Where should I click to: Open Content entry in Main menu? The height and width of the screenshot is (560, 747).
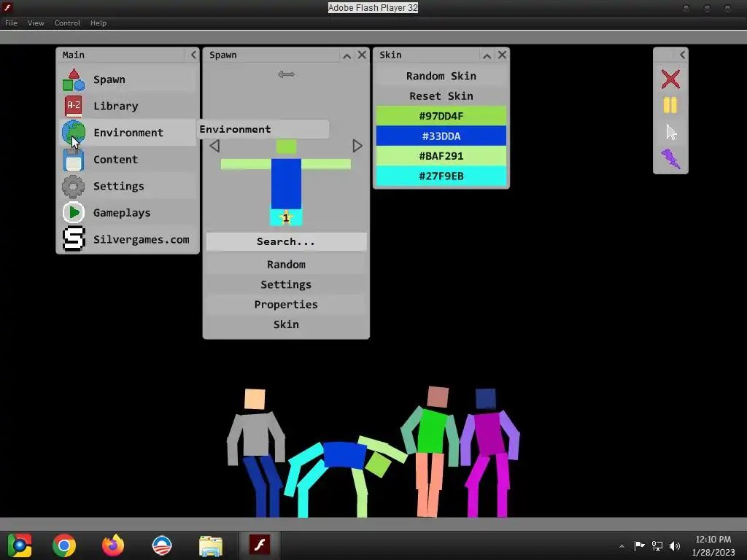tap(128, 160)
